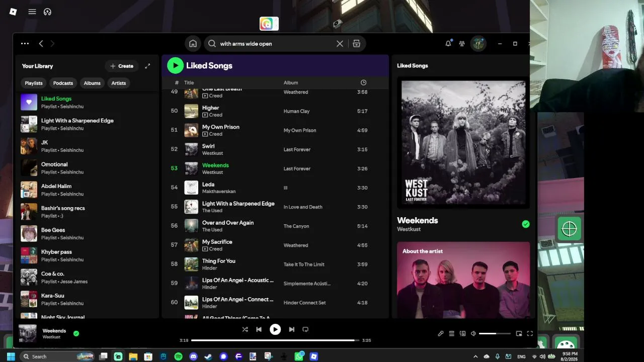Clear the search field text
The image size is (644, 362).
point(340,44)
